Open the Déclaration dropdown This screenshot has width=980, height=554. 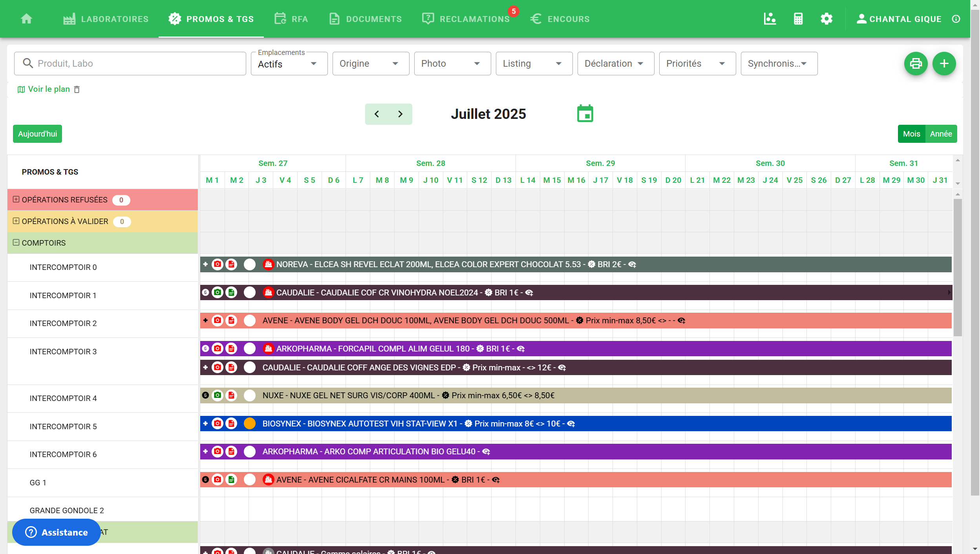pyautogui.click(x=616, y=64)
